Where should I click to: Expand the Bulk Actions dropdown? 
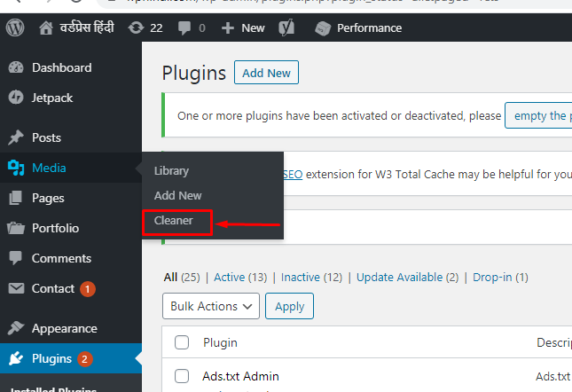coord(211,306)
